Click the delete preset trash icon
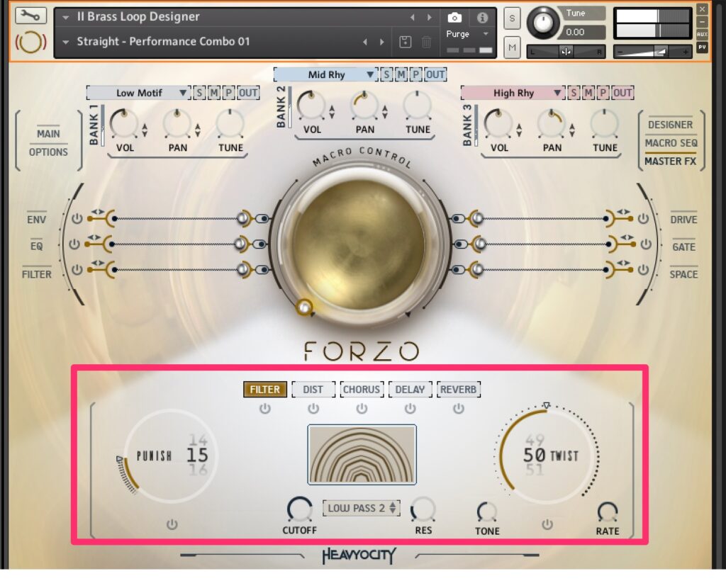This screenshot has height=588, width=726. point(426,42)
